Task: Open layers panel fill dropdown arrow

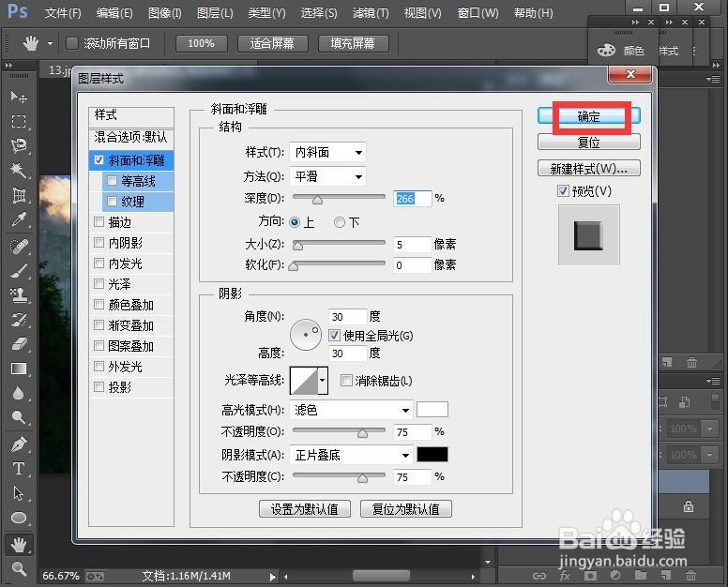Action: [709, 455]
